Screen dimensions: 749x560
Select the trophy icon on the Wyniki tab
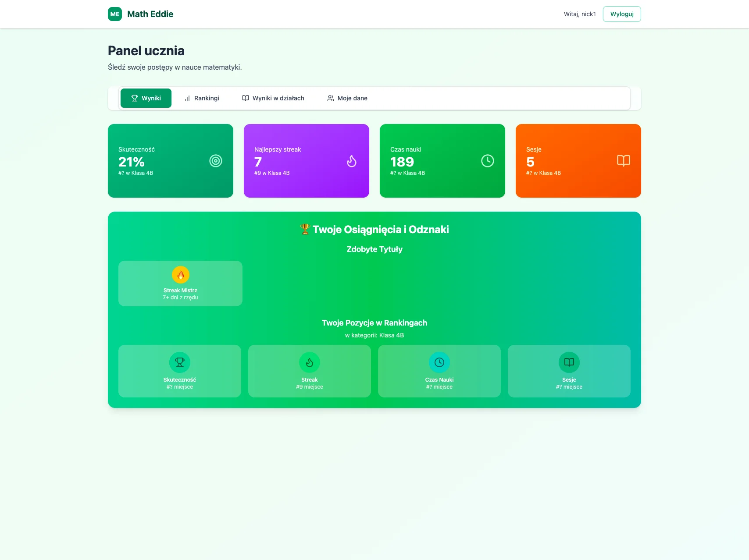click(x=134, y=98)
